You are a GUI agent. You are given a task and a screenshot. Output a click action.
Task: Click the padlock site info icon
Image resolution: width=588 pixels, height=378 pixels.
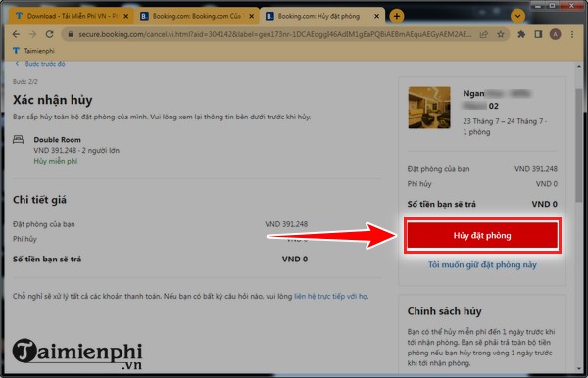[71, 34]
